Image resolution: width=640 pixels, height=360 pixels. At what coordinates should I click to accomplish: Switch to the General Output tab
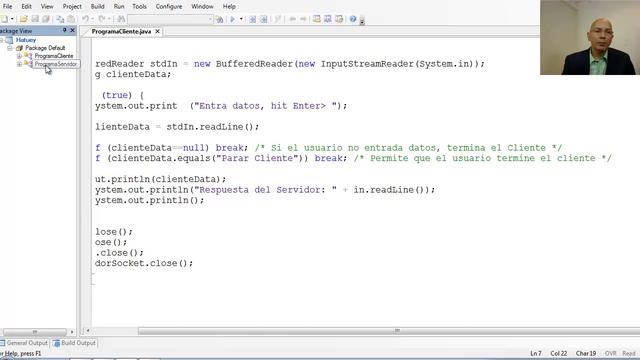[x=24, y=343]
